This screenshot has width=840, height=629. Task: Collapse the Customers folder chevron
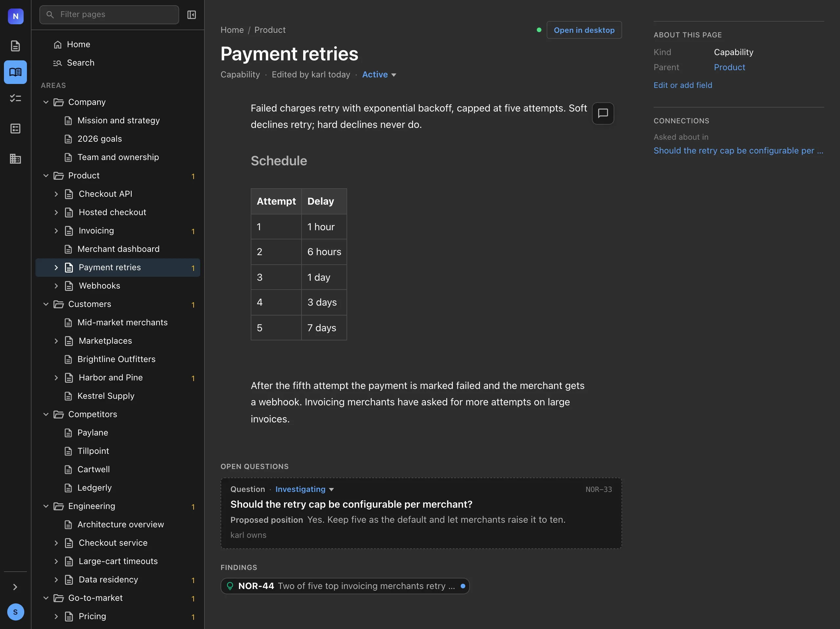point(46,304)
